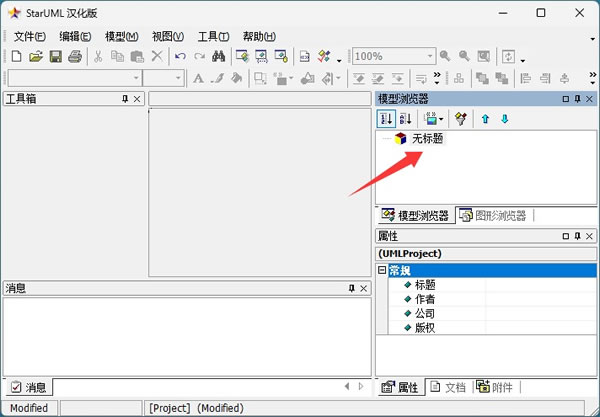Click the Zoom In magnifier icon
The image size is (600, 417).
coord(445,57)
